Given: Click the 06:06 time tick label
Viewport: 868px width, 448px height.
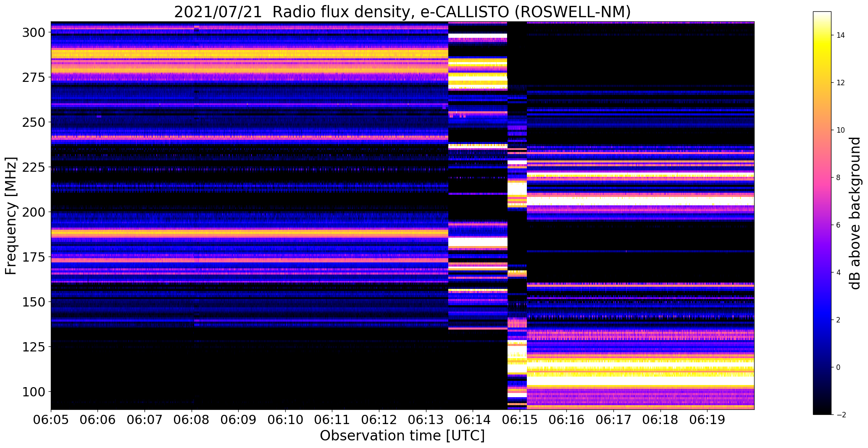Looking at the screenshot, I should (x=98, y=420).
